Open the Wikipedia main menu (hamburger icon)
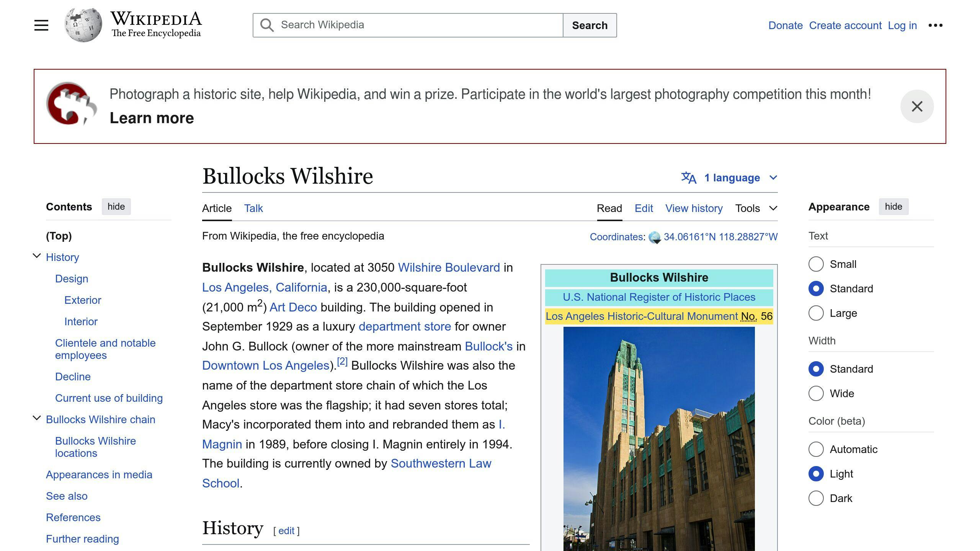Screen dimensions: 980x551 point(41,25)
